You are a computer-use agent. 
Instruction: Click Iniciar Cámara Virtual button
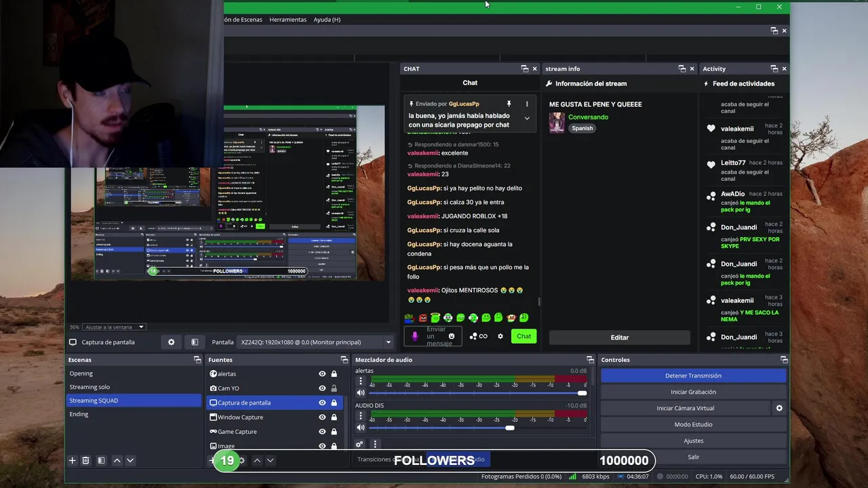(686, 408)
